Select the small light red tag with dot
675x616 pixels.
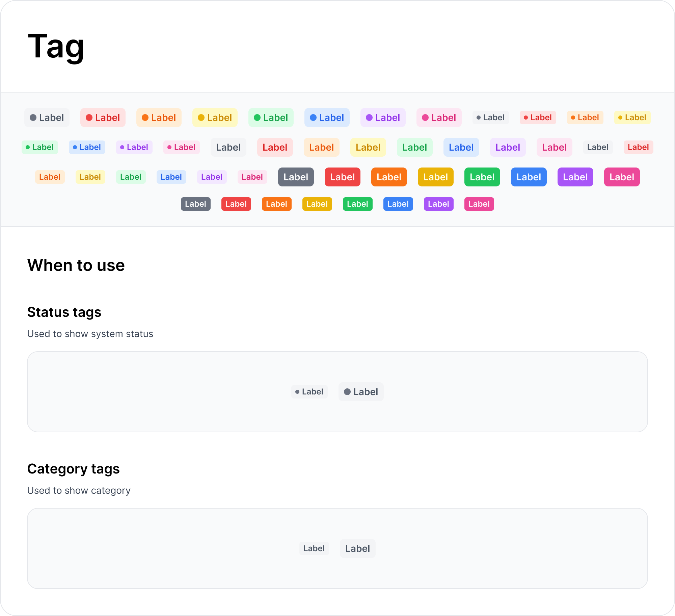[538, 118]
